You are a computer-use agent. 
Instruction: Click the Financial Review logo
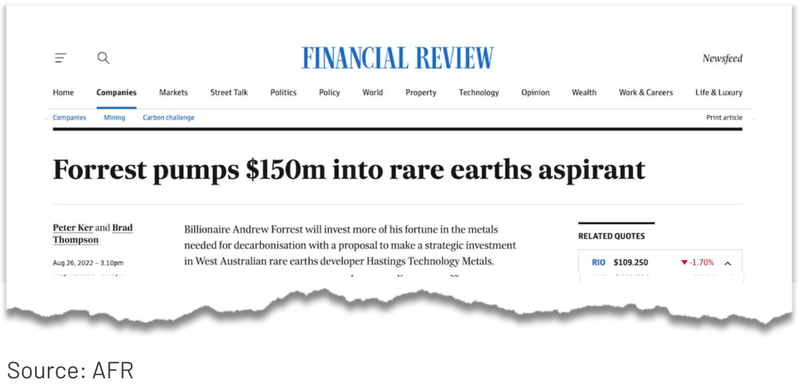pos(397,58)
